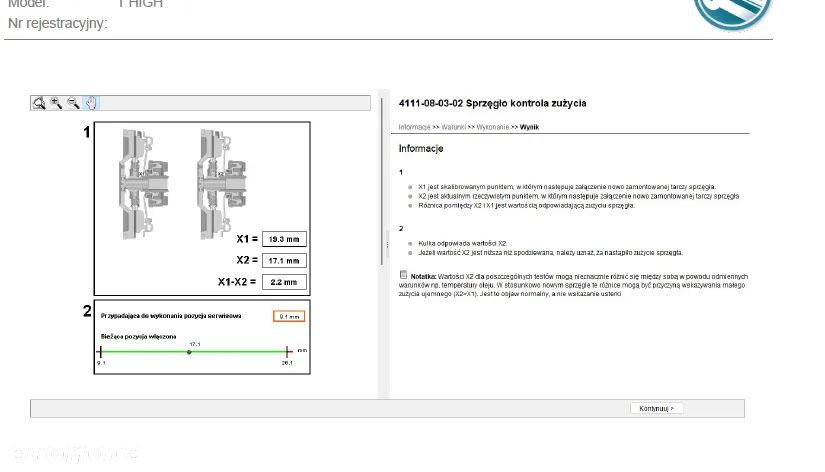Click the orange service position value box

[289, 316]
